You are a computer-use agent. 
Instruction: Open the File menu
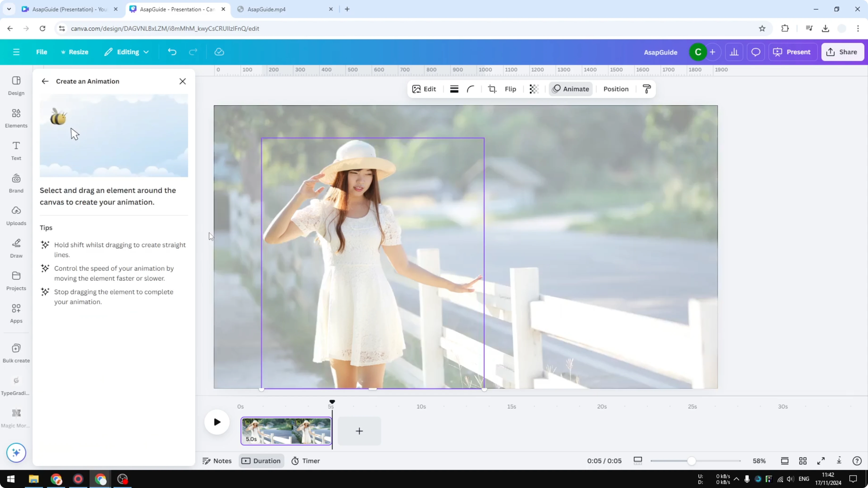click(x=42, y=52)
